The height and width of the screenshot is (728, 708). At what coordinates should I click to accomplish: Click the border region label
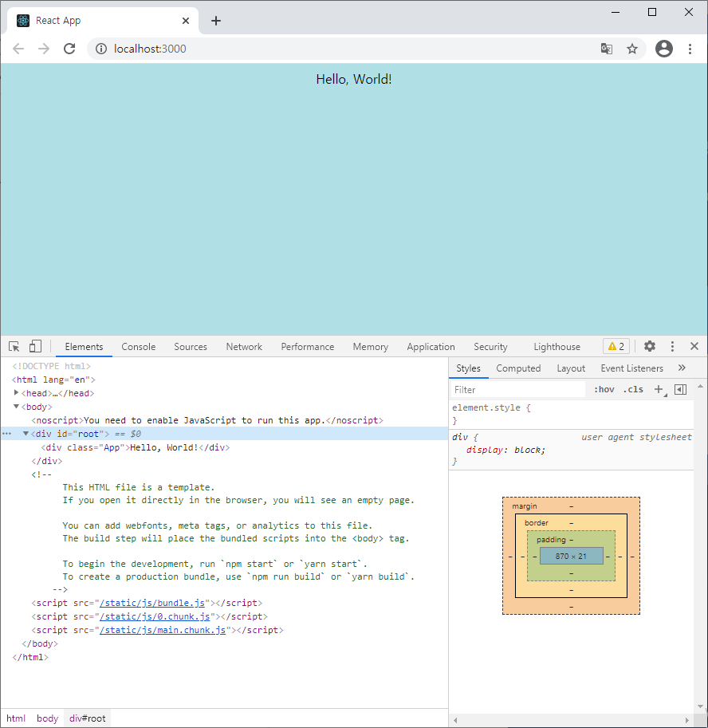[x=537, y=523]
